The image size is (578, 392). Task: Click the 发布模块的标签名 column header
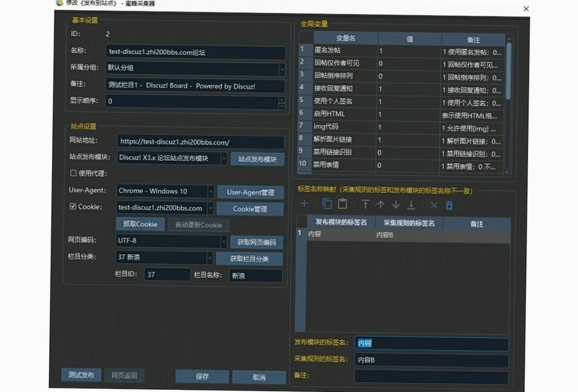tap(341, 222)
